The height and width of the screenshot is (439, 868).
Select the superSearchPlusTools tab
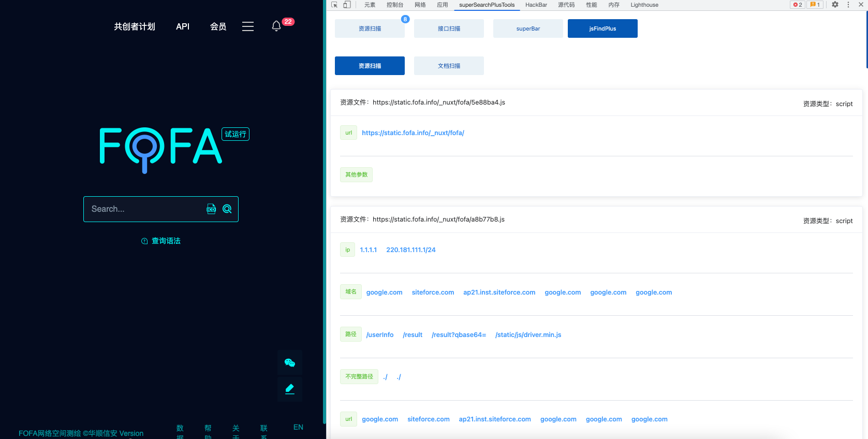coord(487,5)
